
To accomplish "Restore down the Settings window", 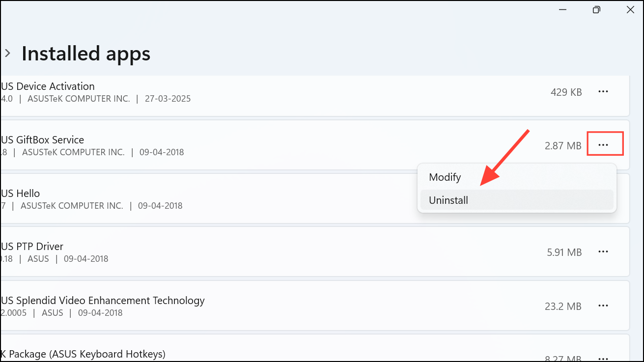I will coord(596,10).
